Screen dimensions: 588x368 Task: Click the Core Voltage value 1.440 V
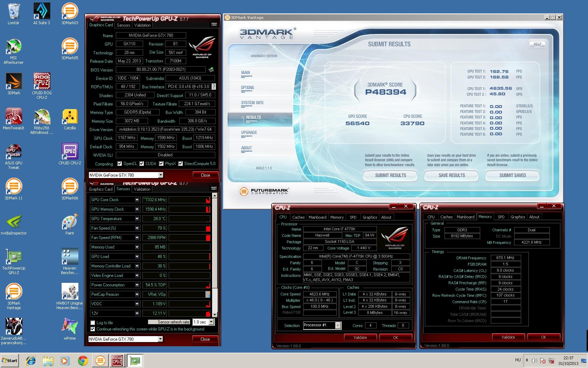tap(364, 248)
